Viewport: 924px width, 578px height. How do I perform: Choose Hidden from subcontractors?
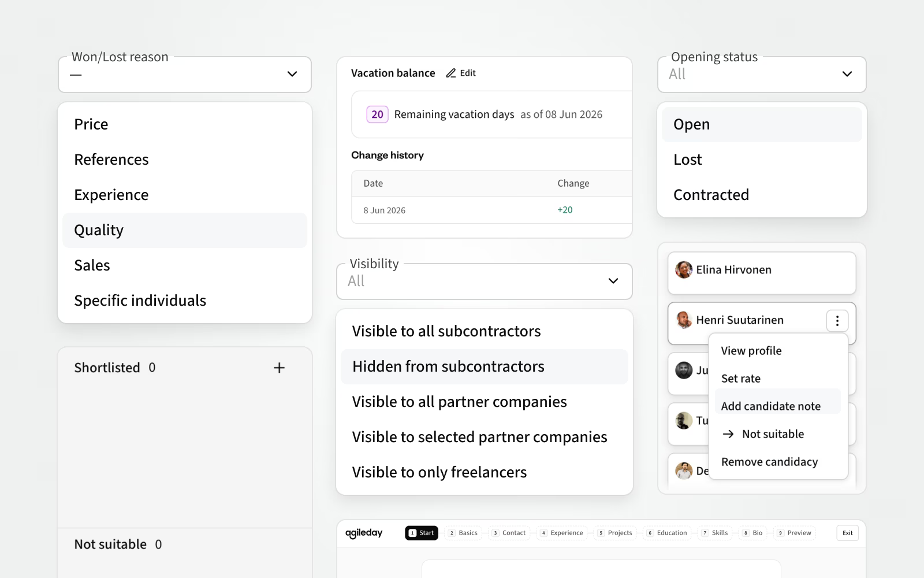point(484,366)
